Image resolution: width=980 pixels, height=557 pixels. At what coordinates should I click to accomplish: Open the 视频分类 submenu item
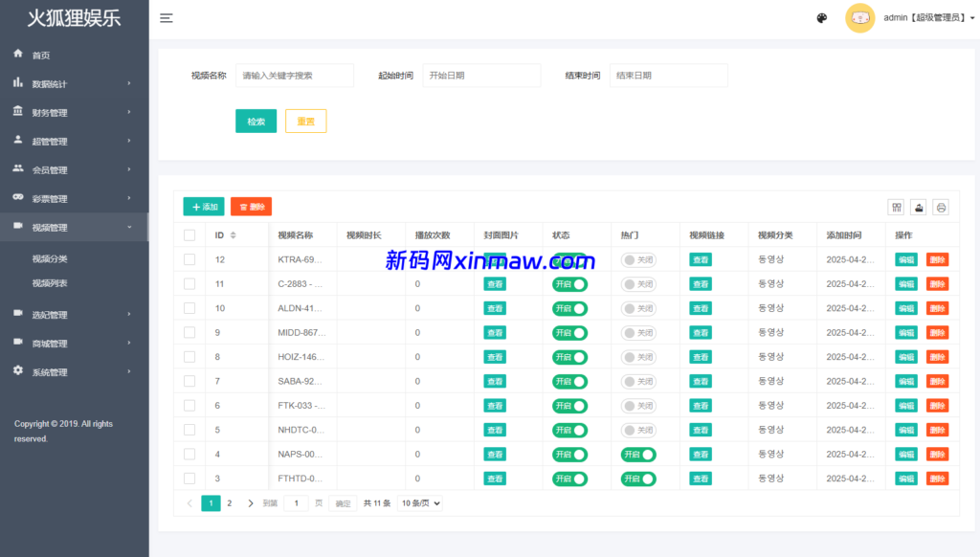(50, 258)
